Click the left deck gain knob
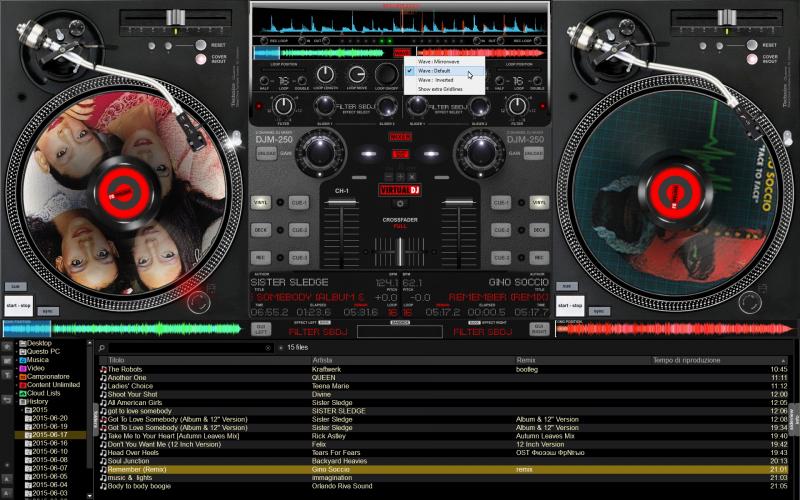800x500 pixels. click(x=320, y=152)
